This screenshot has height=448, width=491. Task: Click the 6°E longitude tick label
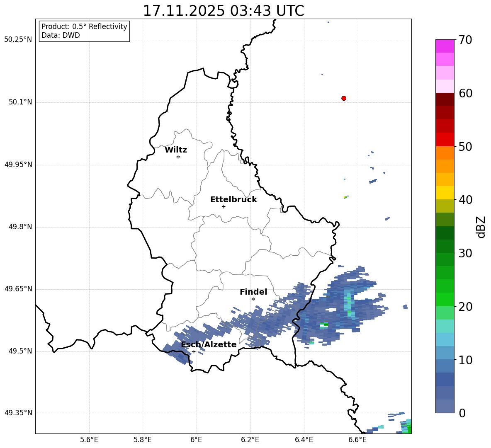196,440
